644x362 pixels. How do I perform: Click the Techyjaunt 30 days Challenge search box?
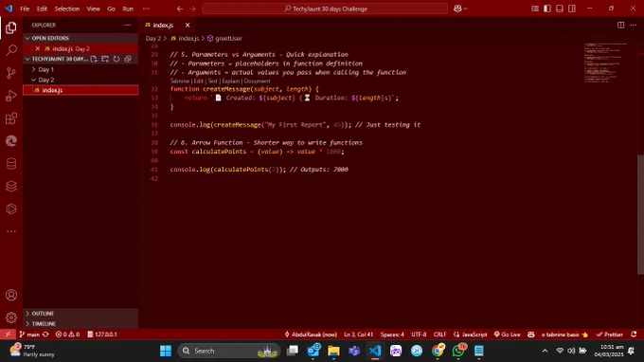325,9
